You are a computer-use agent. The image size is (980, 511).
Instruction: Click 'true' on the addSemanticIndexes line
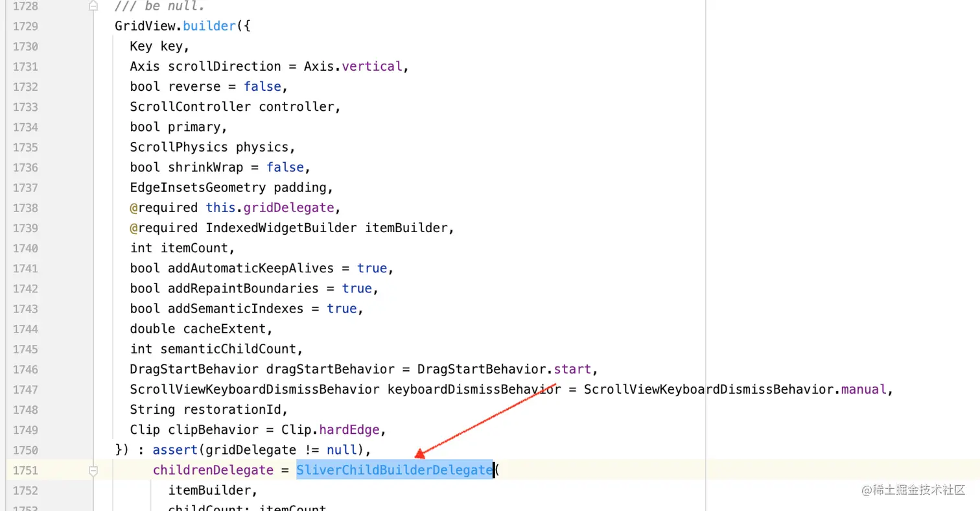click(x=342, y=309)
